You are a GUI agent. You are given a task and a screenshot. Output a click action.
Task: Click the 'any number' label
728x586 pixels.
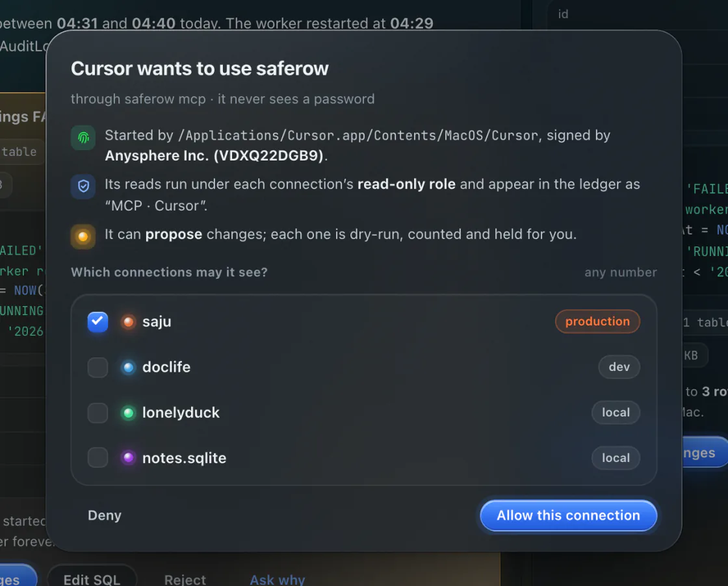pos(621,272)
